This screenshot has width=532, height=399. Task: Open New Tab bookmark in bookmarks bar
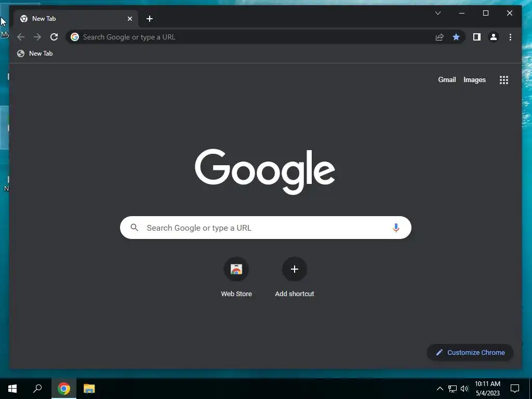(x=35, y=54)
